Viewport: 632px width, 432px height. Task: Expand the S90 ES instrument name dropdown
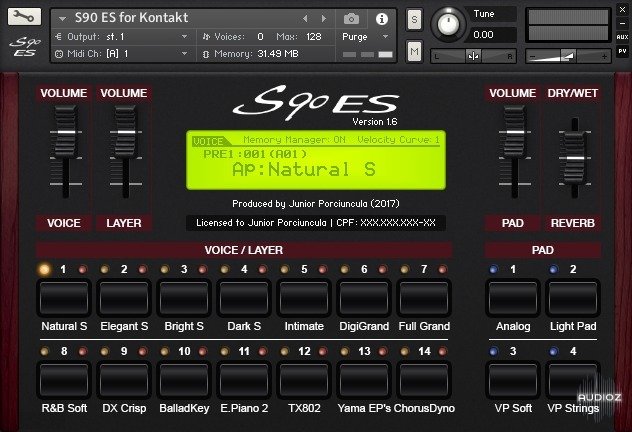(x=63, y=18)
